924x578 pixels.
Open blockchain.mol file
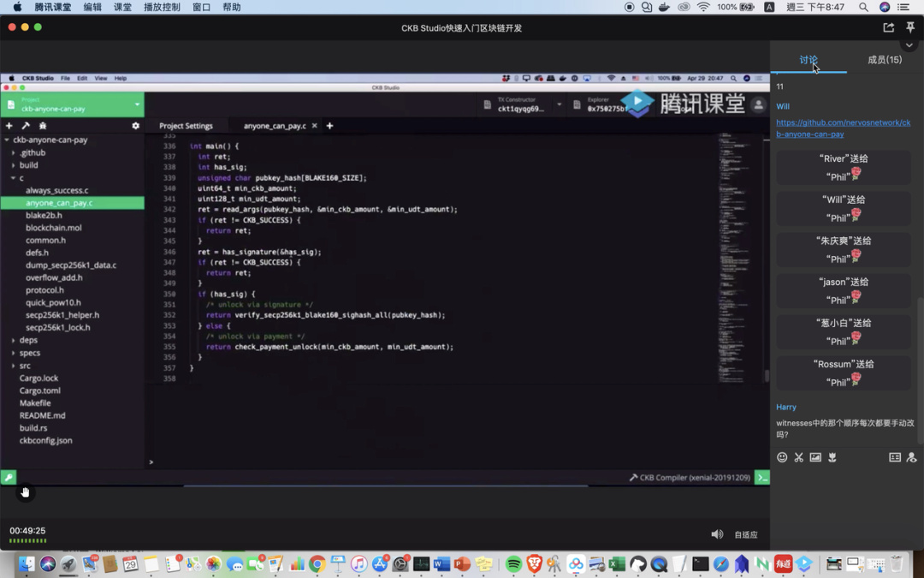tap(54, 228)
